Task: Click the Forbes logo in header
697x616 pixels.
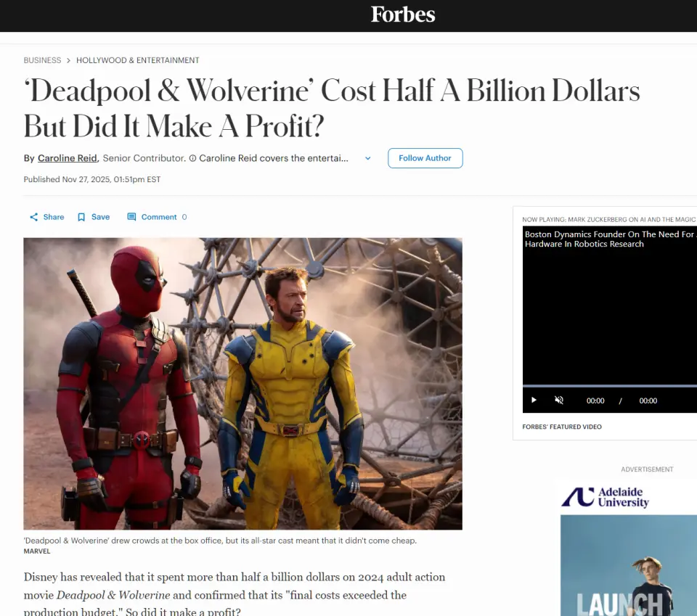Action: pos(403,15)
